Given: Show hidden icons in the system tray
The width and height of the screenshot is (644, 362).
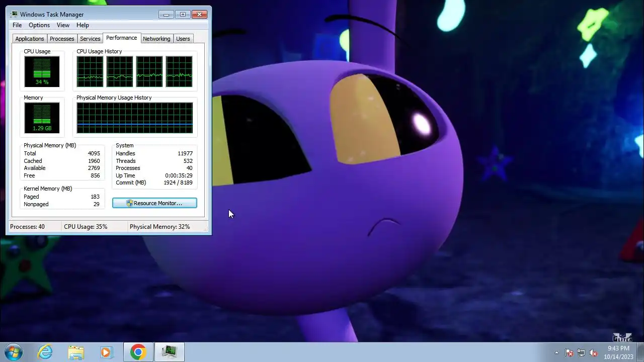Looking at the screenshot, I should (x=556, y=352).
